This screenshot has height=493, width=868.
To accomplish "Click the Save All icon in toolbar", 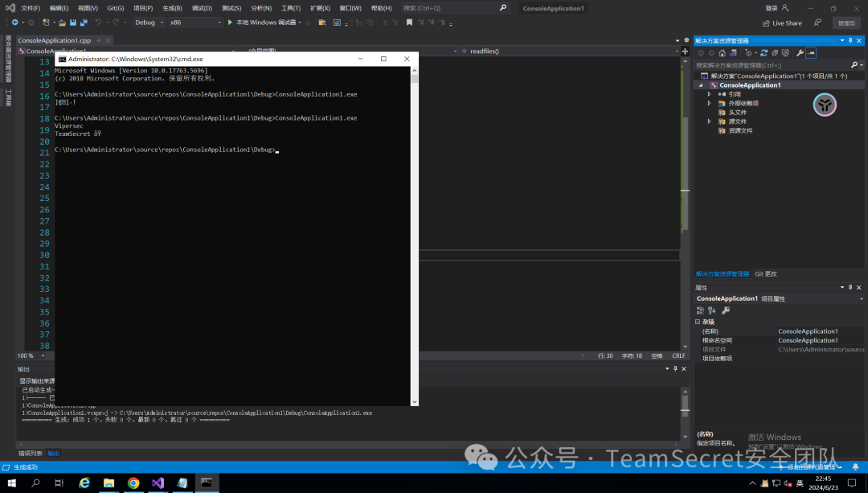I will 84,23.
